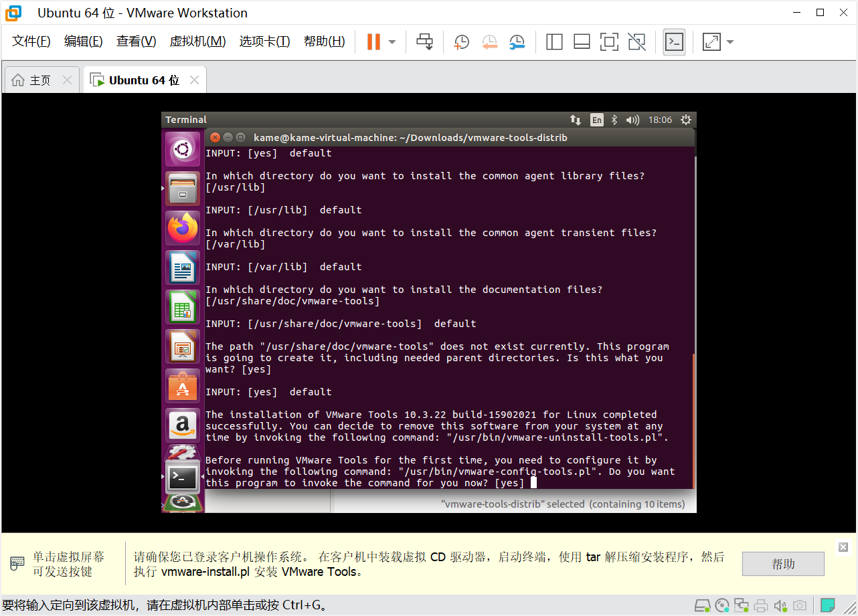This screenshot has width=858, height=616.
Task: Open the 查看(V) menu
Action: [136, 41]
